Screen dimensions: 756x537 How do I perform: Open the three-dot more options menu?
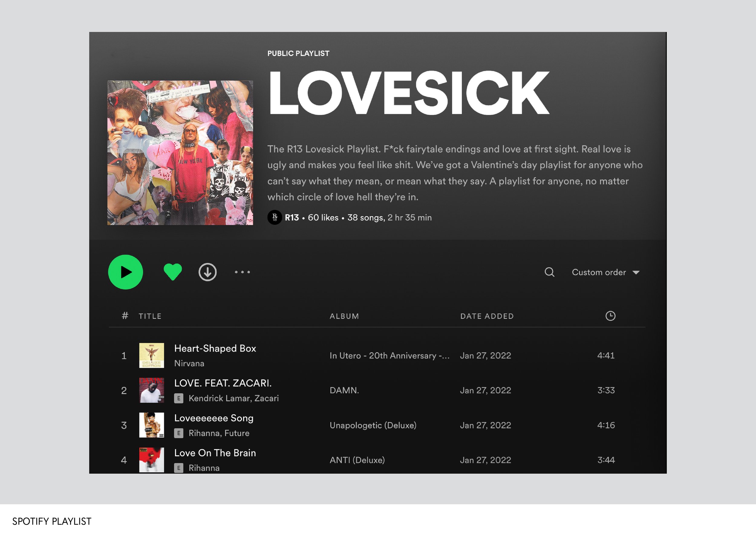(243, 272)
